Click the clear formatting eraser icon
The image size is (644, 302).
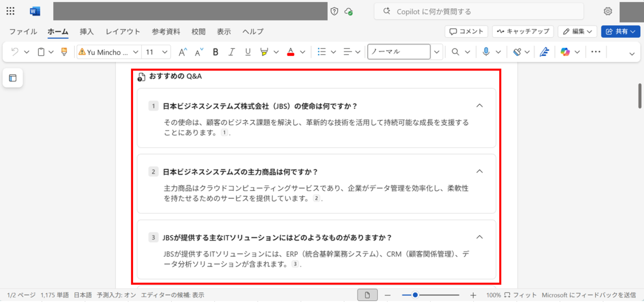(517, 52)
